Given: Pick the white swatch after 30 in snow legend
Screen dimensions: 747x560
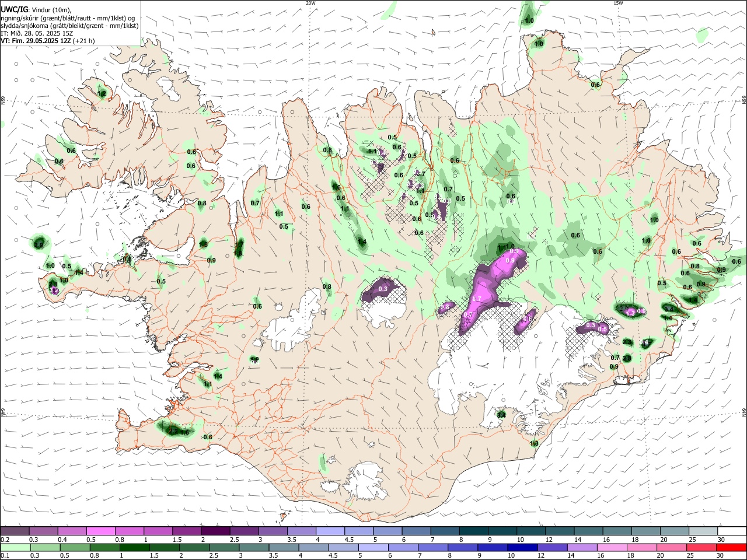Looking at the screenshot, I should coord(732,531).
